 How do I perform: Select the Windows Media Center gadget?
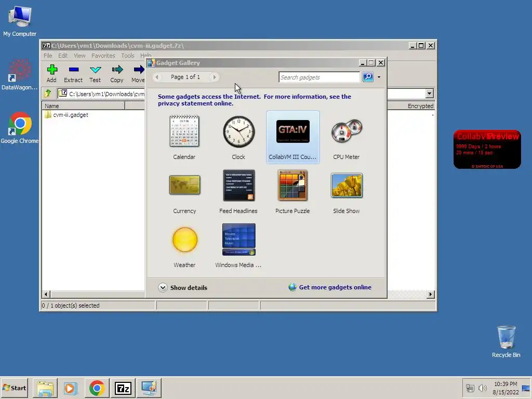point(238,246)
